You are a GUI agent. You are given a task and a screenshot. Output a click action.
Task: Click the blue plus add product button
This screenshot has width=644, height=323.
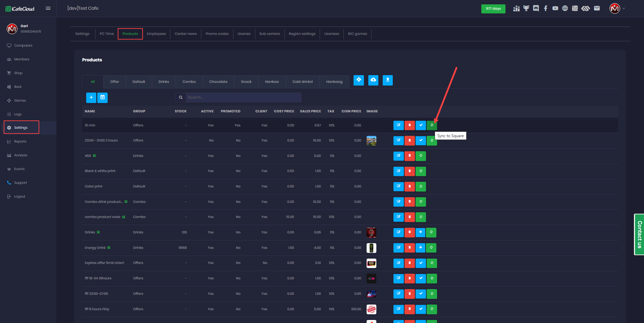[x=91, y=98]
